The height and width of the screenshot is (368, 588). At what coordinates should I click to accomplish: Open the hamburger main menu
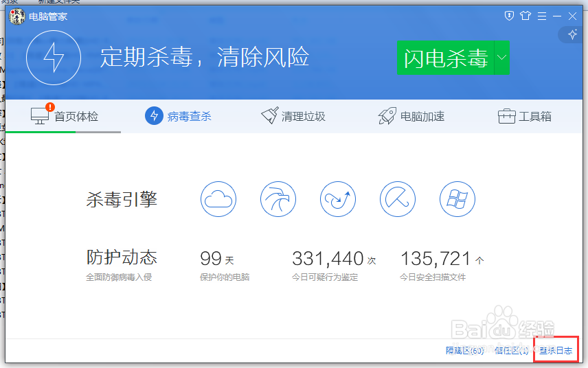pos(542,16)
